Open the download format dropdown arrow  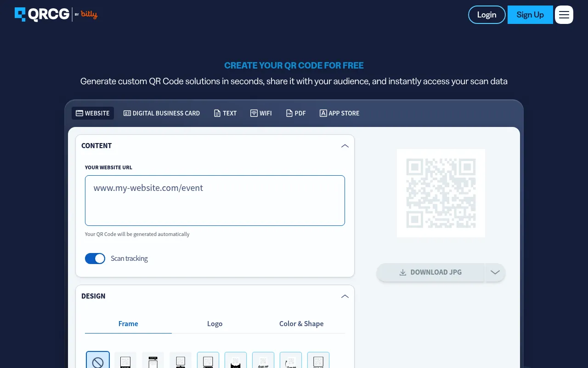click(x=495, y=272)
